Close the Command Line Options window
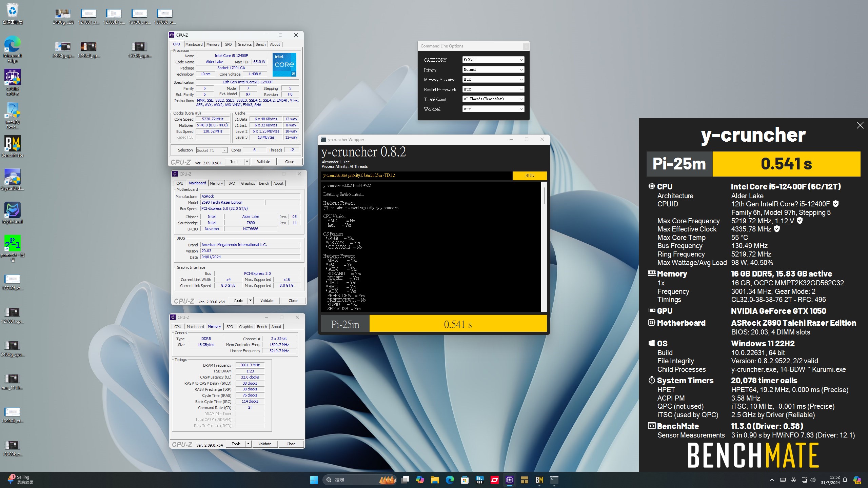The height and width of the screenshot is (488, 868). [x=526, y=46]
